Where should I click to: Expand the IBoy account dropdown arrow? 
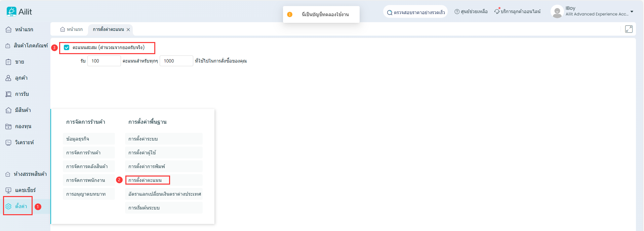pyautogui.click(x=632, y=12)
